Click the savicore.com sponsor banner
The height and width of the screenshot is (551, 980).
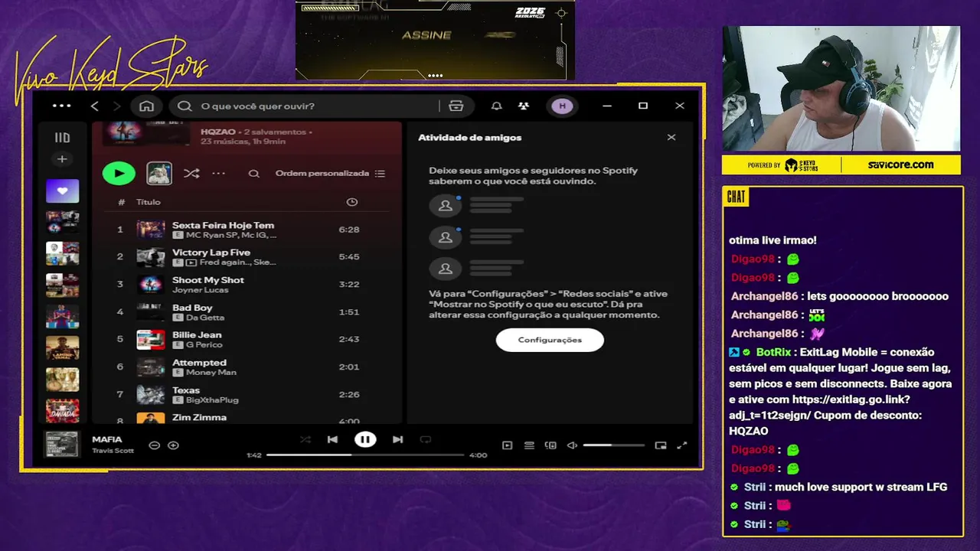[900, 165]
